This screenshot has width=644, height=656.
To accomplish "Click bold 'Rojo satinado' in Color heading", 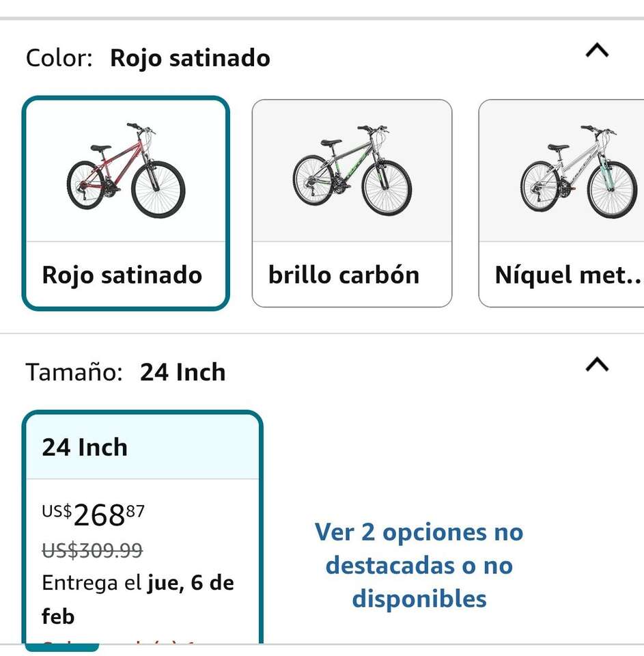I will tap(190, 58).
